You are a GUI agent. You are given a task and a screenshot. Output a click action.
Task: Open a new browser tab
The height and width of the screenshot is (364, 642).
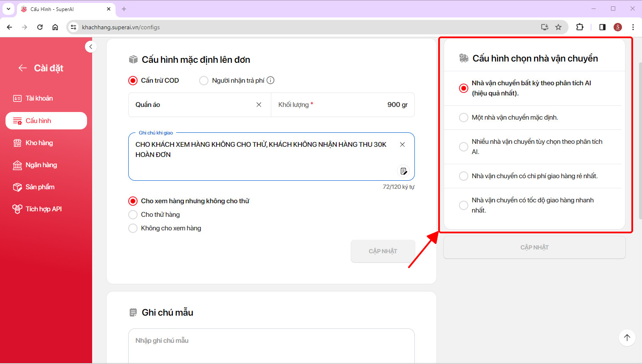tap(124, 9)
